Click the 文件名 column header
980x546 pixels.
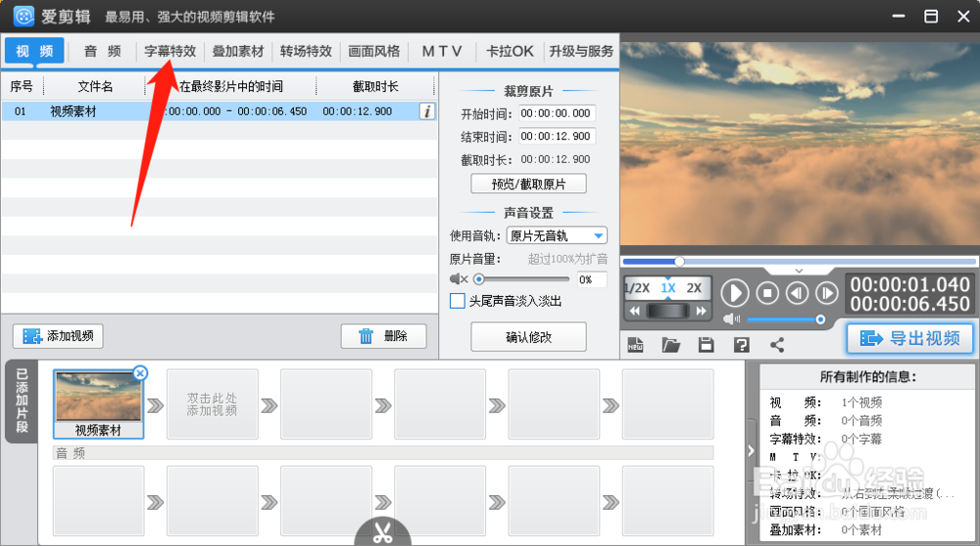tap(95, 86)
